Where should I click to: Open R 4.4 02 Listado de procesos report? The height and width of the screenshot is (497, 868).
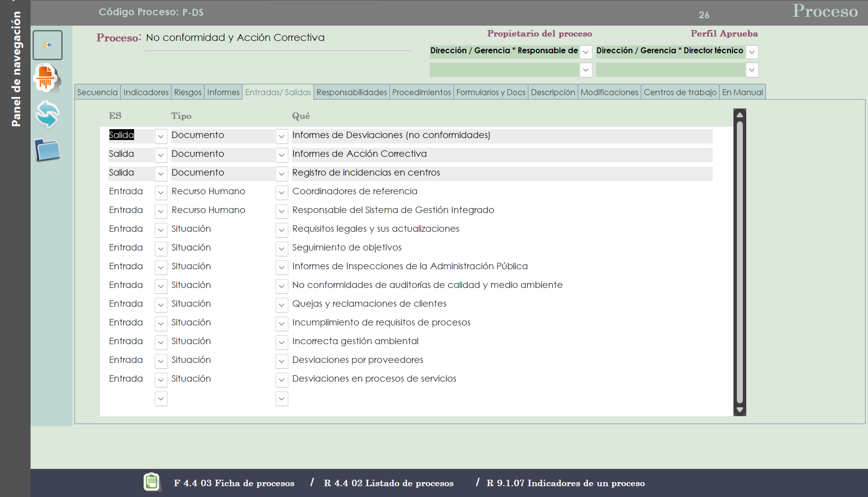click(388, 483)
